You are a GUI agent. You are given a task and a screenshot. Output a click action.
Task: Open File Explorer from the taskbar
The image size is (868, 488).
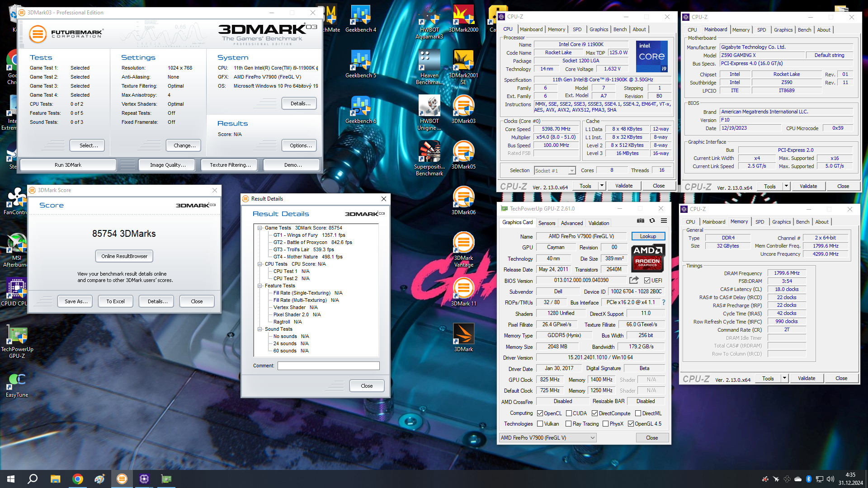(55, 479)
